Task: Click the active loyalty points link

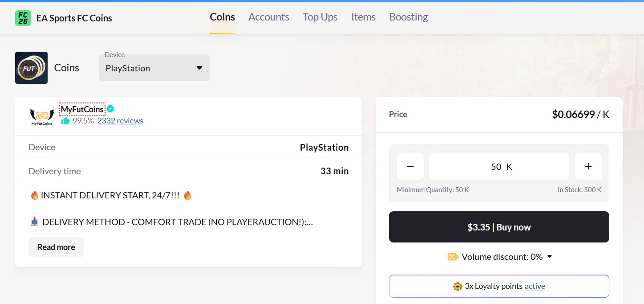Action: (535, 286)
